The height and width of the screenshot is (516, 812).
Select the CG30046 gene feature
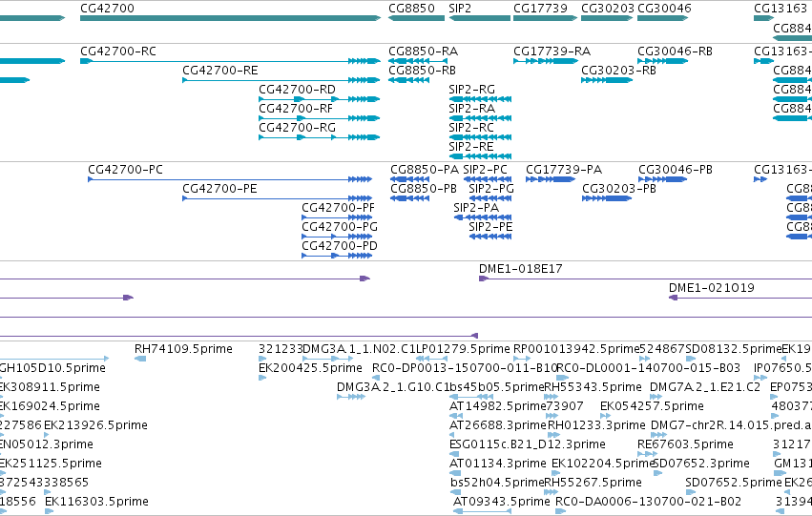coord(663,18)
